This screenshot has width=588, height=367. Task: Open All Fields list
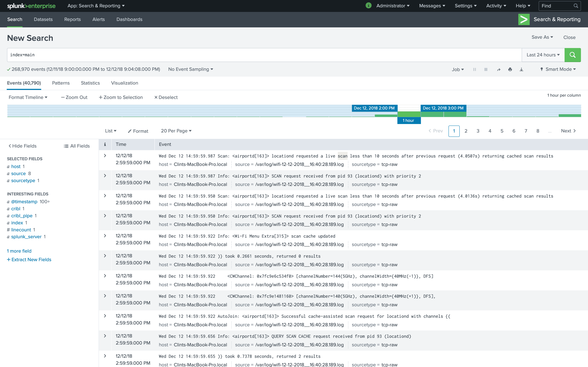(77, 146)
